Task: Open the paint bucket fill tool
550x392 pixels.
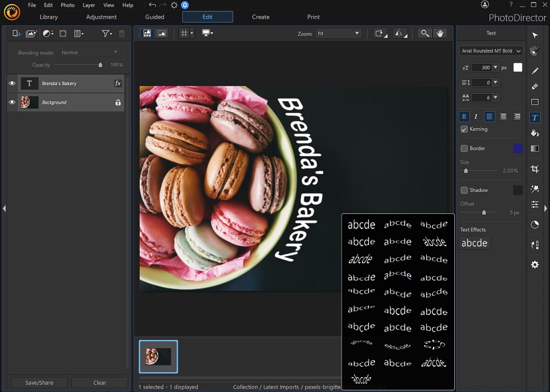Action: click(535, 132)
